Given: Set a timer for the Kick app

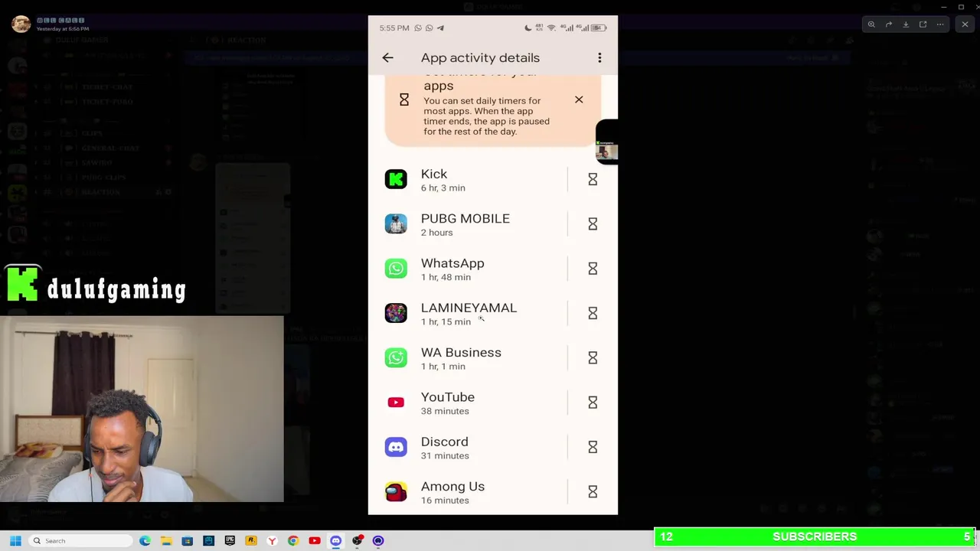Looking at the screenshot, I should [x=593, y=179].
